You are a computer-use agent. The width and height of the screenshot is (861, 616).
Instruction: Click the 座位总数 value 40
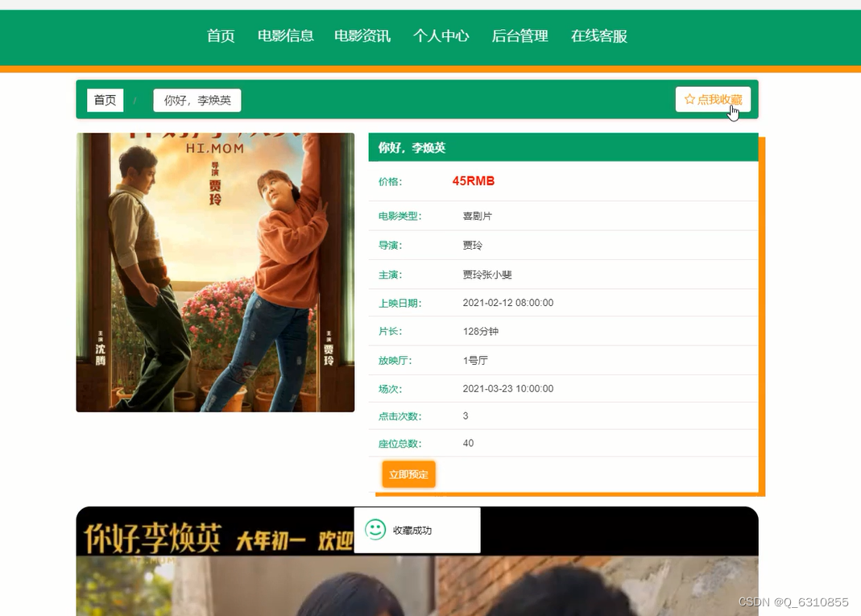[x=468, y=443]
